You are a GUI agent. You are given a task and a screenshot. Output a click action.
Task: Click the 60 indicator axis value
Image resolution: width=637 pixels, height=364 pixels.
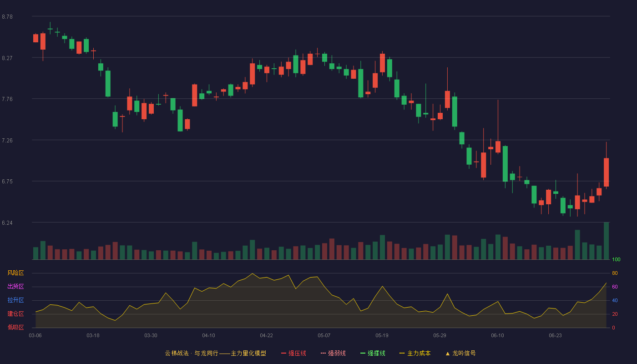click(615, 287)
